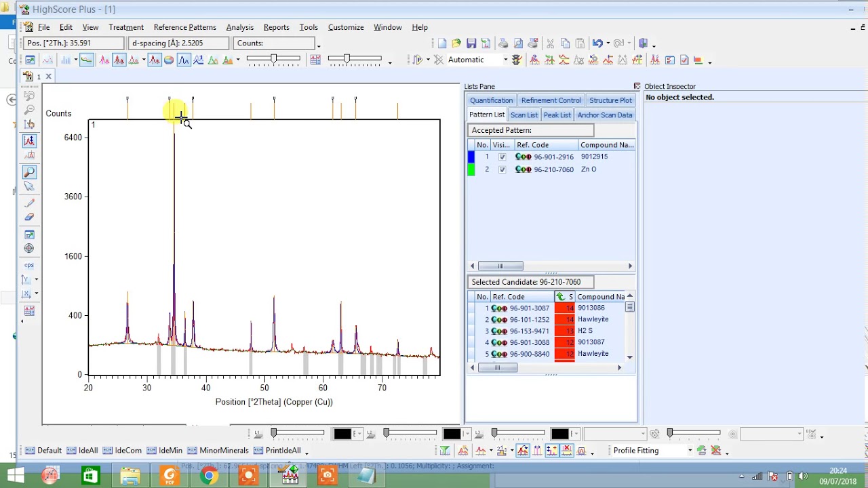Click the pencil draw tool in left toolbar
Viewport: 868px width, 488px height.
[x=29, y=203]
